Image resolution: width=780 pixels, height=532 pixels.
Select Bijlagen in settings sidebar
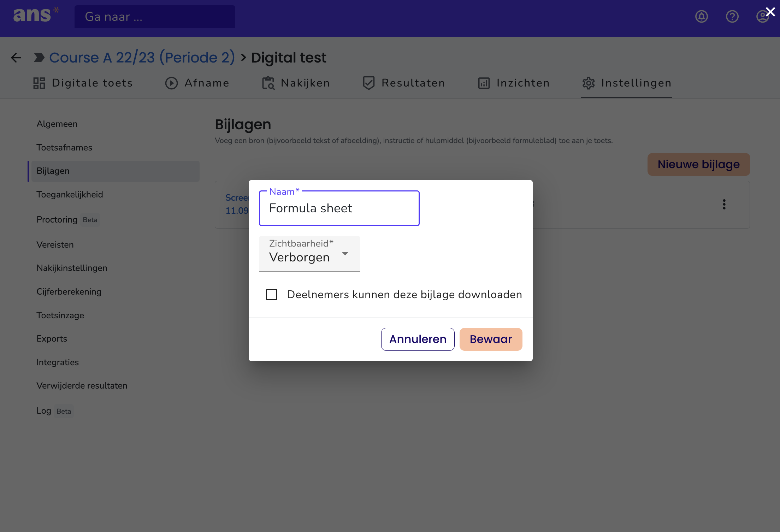[x=115, y=171]
